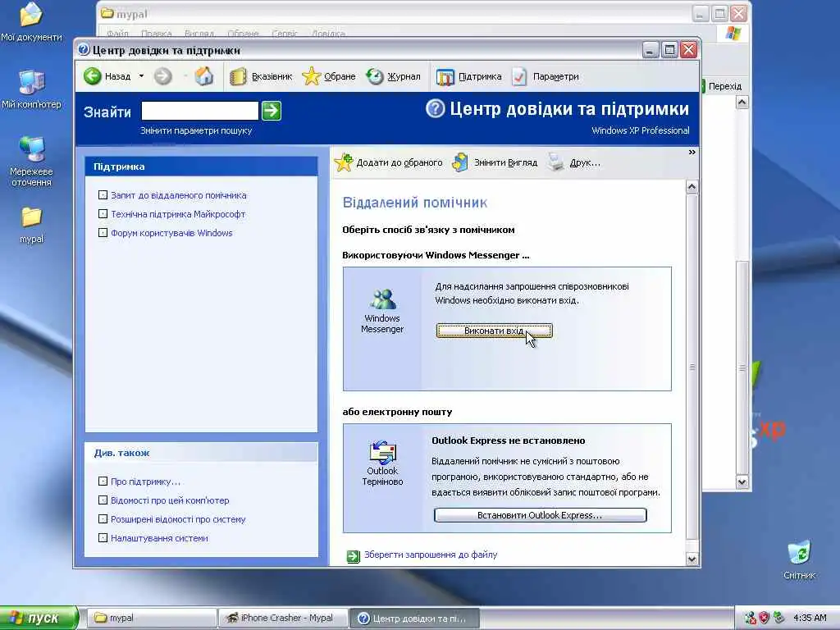Click scroll-down arrow in mypal window
The image size is (840, 630).
[x=742, y=482]
